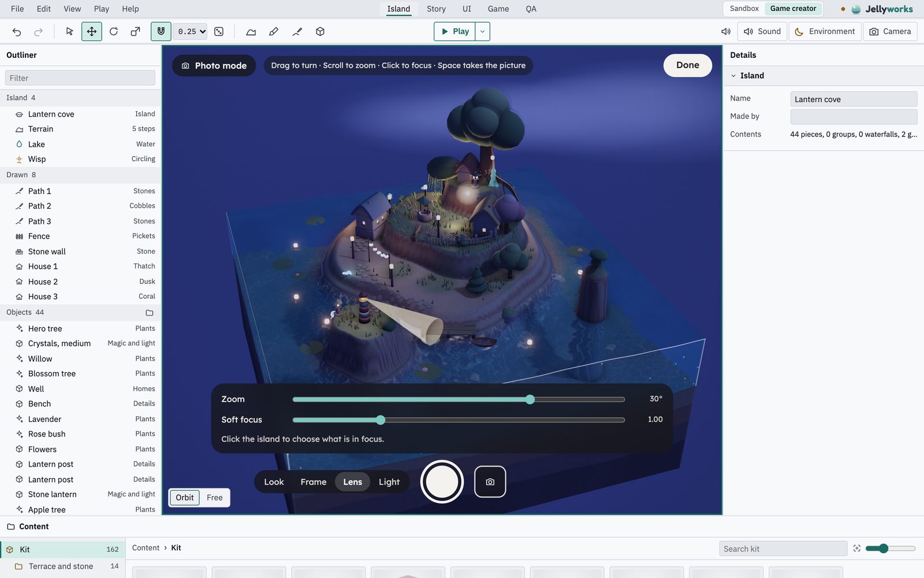Image resolution: width=924 pixels, height=578 pixels.
Task: Select the cube object placement icon
Action: tap(320, 32)
